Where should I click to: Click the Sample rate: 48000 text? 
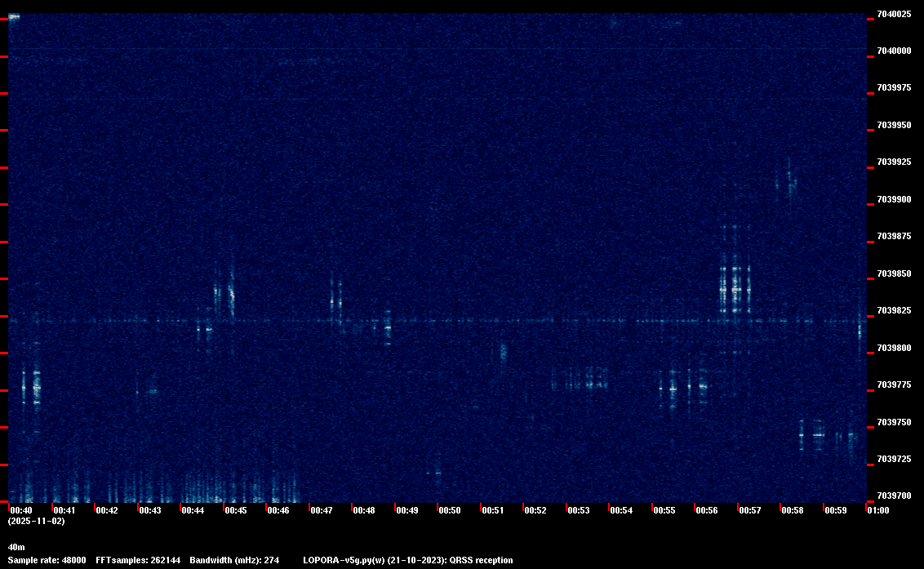47,560
